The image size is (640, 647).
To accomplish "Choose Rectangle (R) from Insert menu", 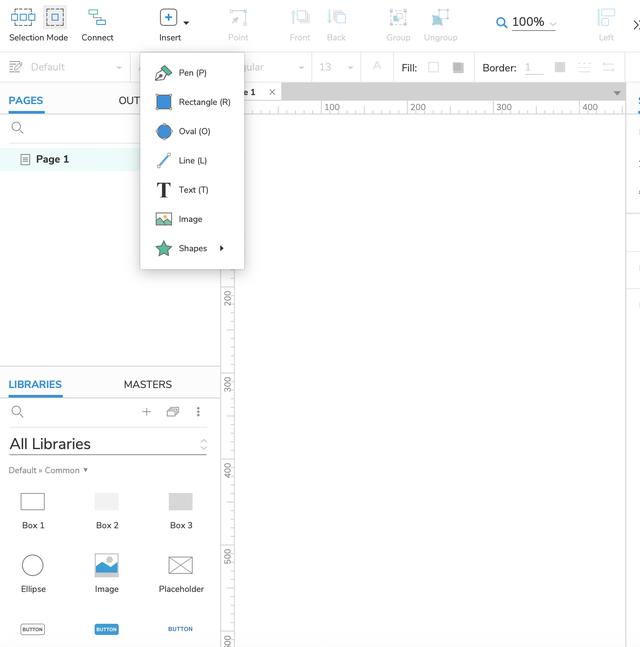I will click(192, 102).
